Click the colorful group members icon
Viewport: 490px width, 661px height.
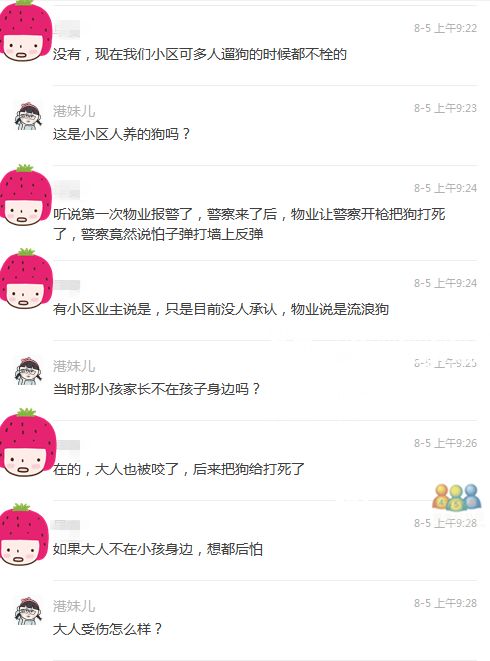coord(457,497)
